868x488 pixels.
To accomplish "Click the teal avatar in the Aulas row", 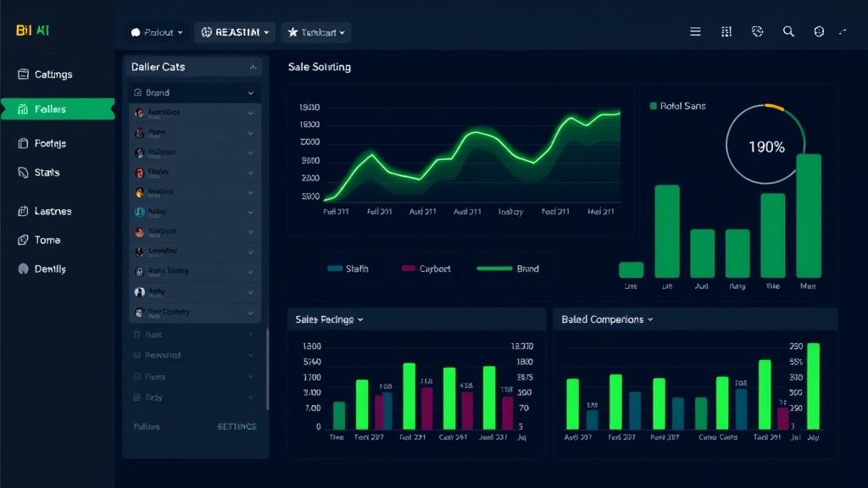I will point(140,212).
